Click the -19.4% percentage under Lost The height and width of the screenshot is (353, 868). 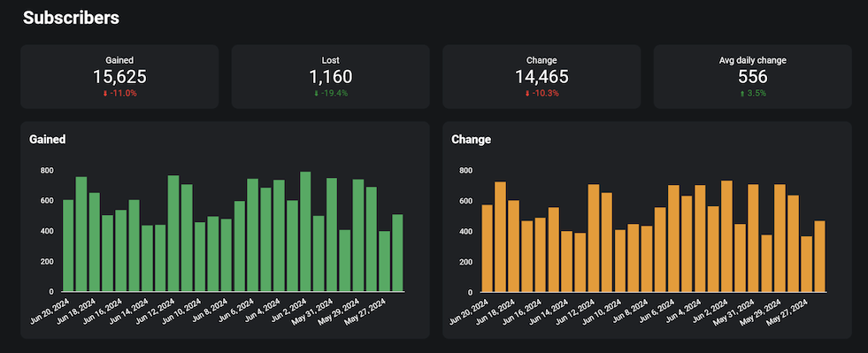point(334,94)
